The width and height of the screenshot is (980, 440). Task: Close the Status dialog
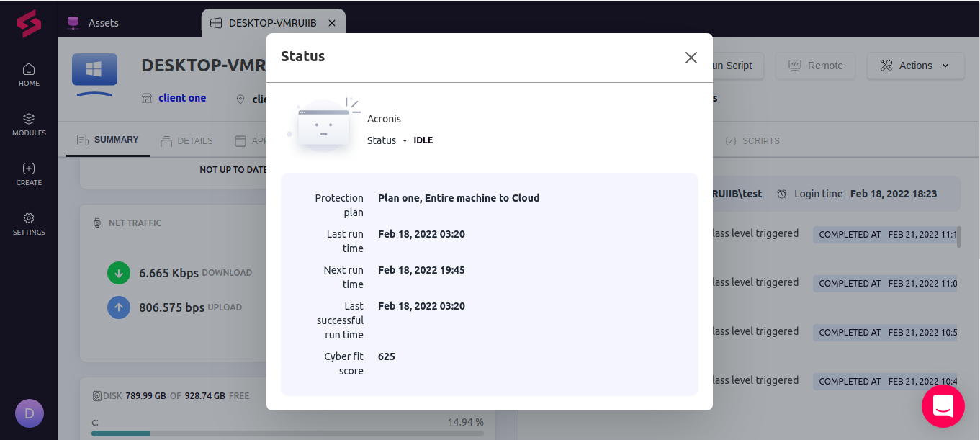(691, 58)
